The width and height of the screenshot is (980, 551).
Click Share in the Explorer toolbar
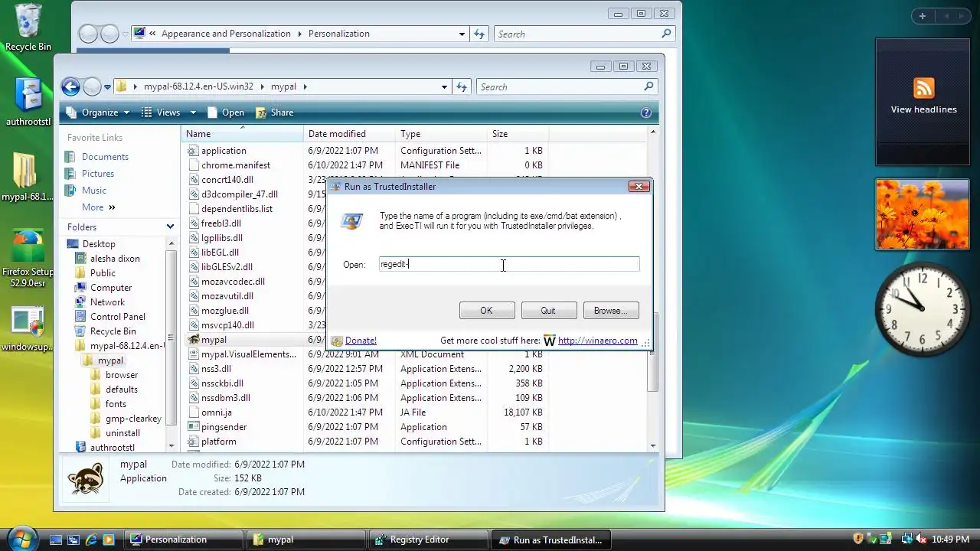[x=274, y=112]
